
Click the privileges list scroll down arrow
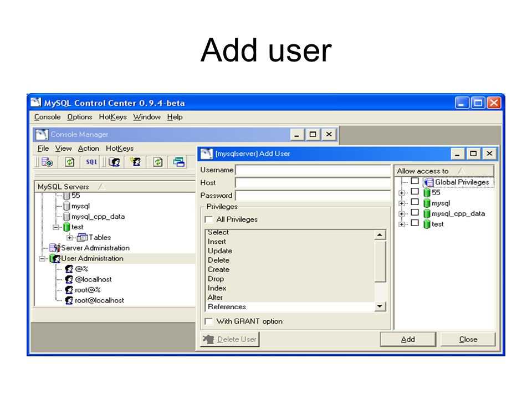point(380,306)
